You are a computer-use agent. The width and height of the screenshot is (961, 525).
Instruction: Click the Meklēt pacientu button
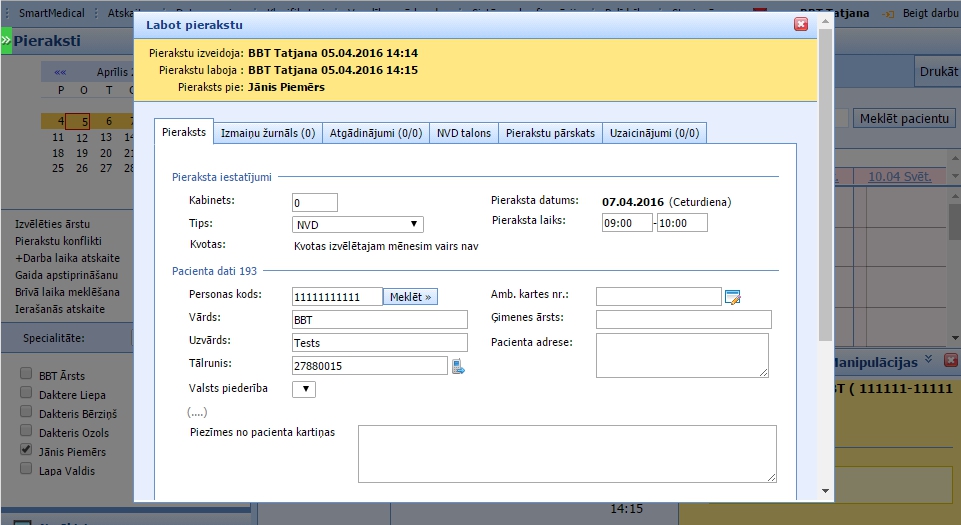(905, 118)
